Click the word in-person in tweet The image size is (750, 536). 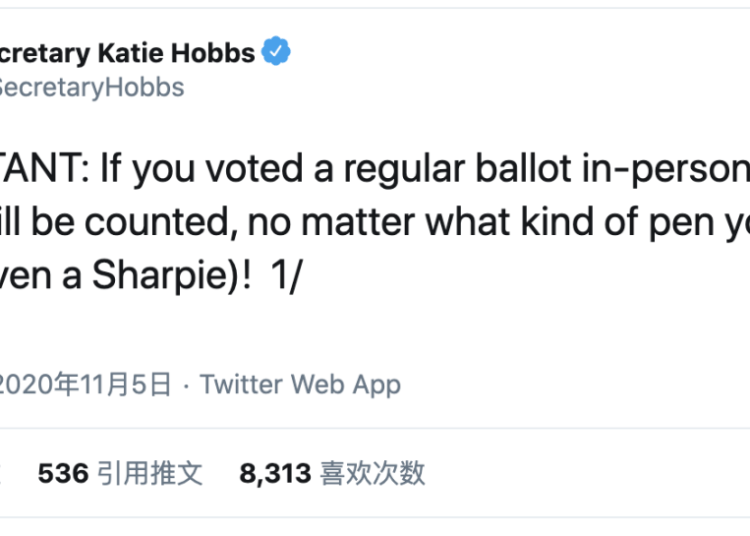pos(666,170)
